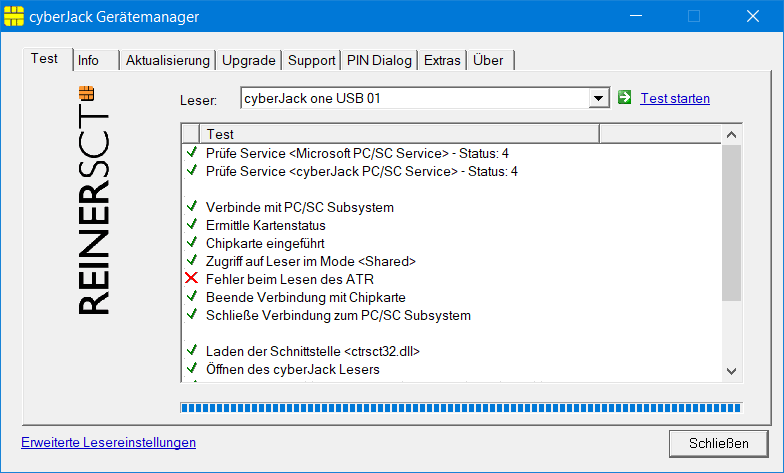Click red X icon beside Fehler beim Lesen
Image resolution: width=784 pixels, height=473 pixels.
coord(192,278)
